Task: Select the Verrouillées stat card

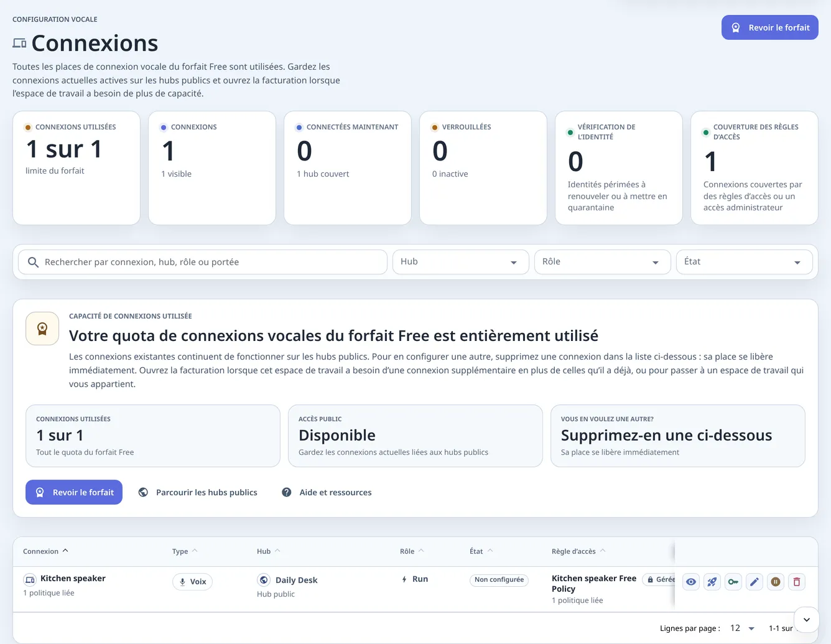Action: pos(483,168)
